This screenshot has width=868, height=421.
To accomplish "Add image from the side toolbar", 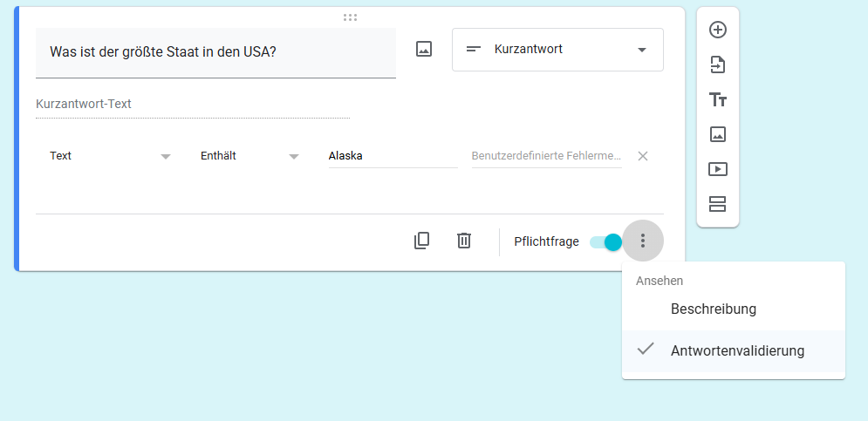I will (x=717, y=134).
